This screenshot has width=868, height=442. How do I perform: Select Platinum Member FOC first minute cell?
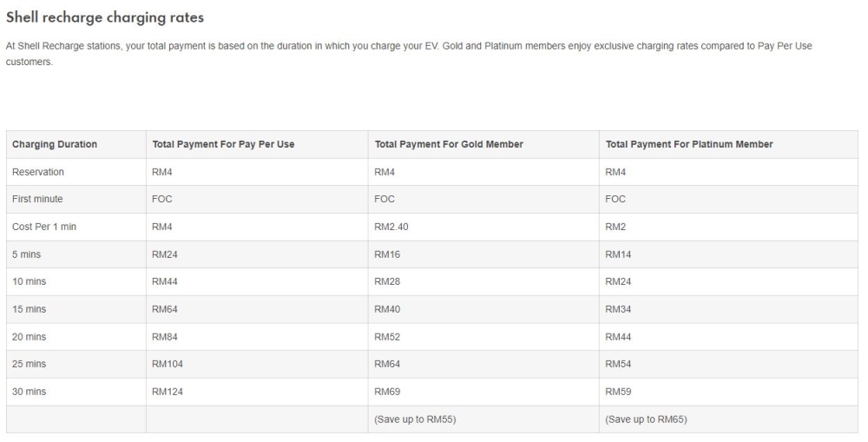tap(615, 199)
